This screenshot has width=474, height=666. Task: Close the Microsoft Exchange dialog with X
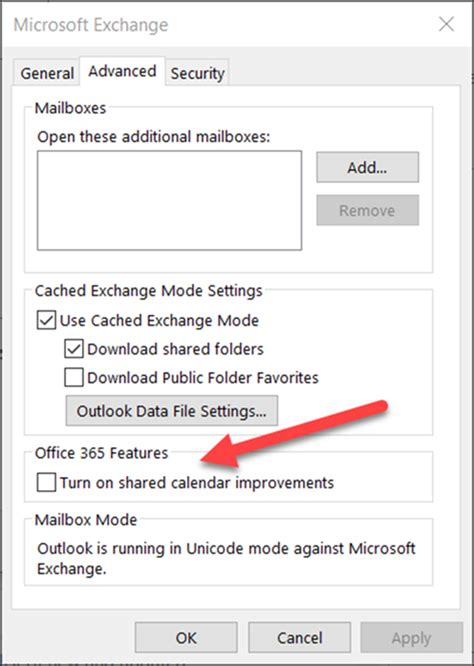tap(446, 25)
